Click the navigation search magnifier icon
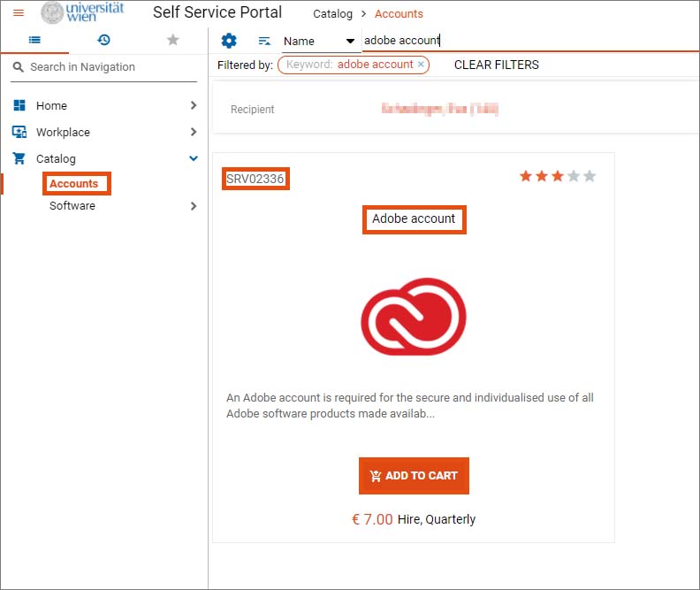 [19, 67]
